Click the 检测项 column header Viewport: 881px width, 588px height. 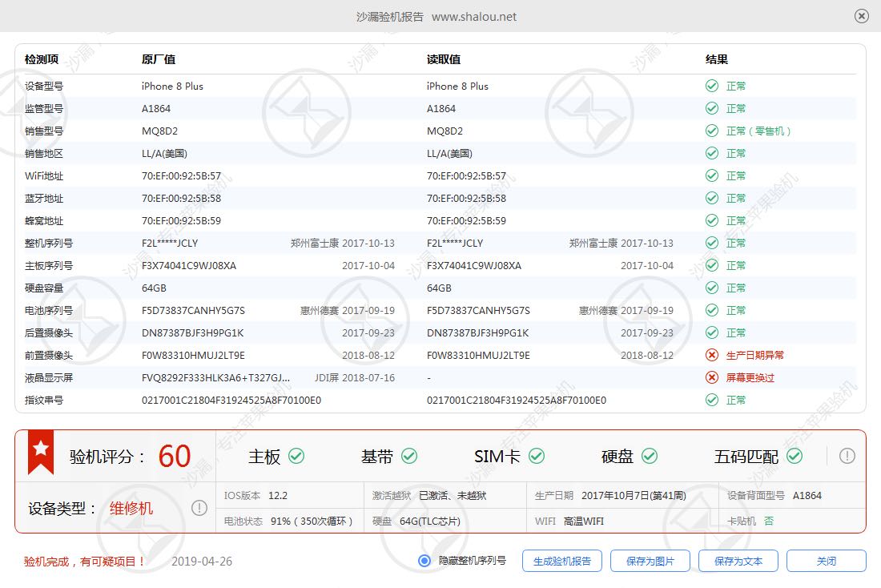click(x=42, y=59)
